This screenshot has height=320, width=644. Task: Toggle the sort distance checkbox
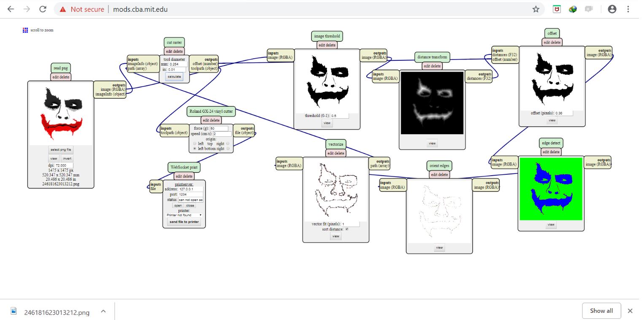click(347, 229)
